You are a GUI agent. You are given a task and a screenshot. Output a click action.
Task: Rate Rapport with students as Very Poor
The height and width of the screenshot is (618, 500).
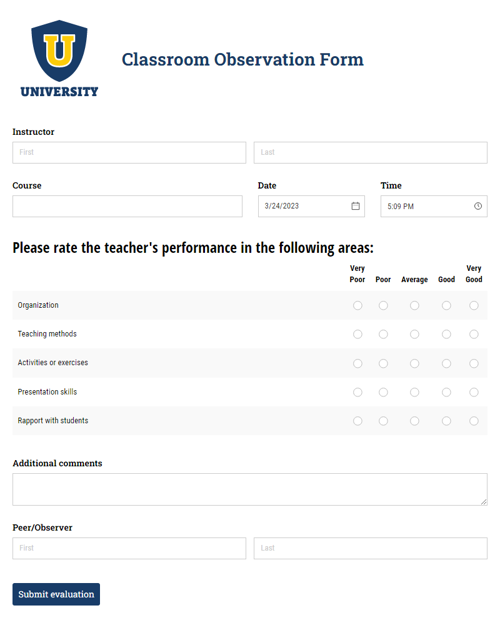(357, 421)
